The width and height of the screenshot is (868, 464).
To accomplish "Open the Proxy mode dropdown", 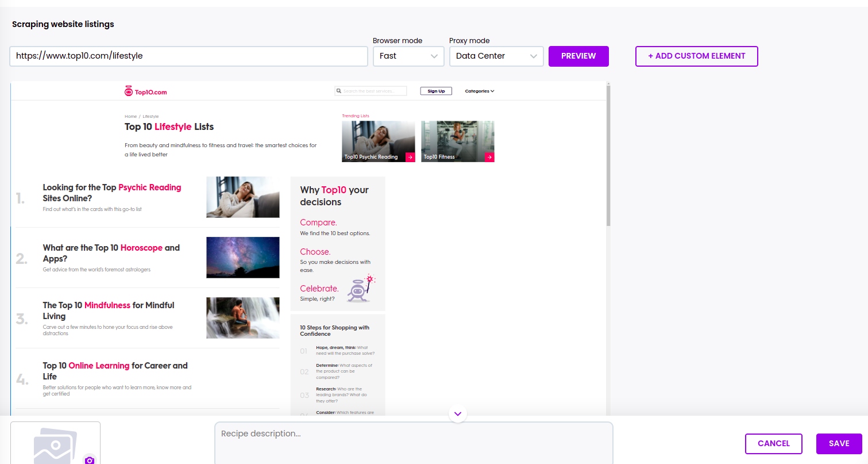I will 496,56.
